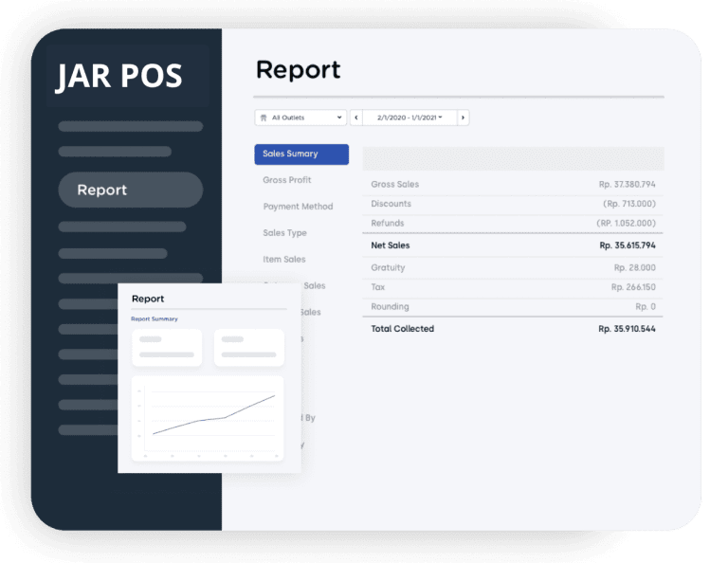Open the Payment Method report
This screenshot has height=563, width=728.
tap(298, 207)
